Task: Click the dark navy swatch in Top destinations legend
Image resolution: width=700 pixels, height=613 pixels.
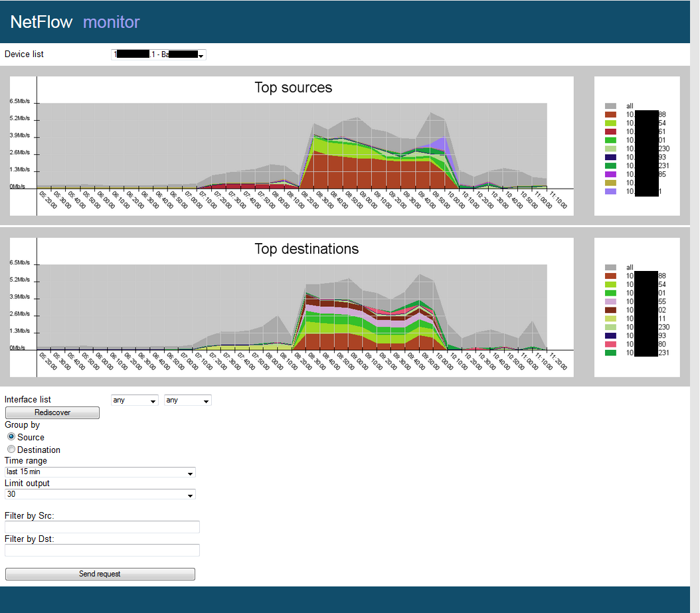Action: [x=610, y=335]
